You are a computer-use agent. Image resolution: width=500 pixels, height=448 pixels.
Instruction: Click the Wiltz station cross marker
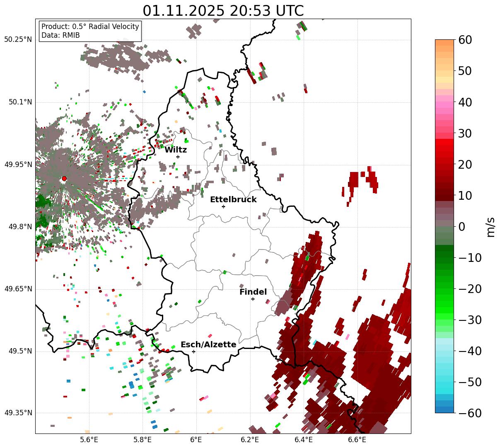pos(178,157)
